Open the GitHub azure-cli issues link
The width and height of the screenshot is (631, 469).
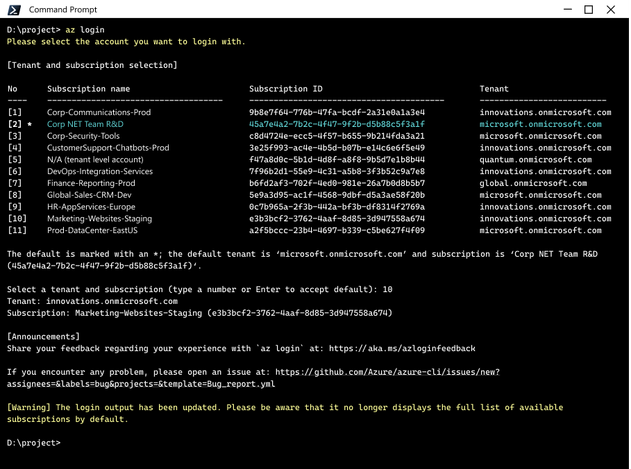(x=253, y=378)
